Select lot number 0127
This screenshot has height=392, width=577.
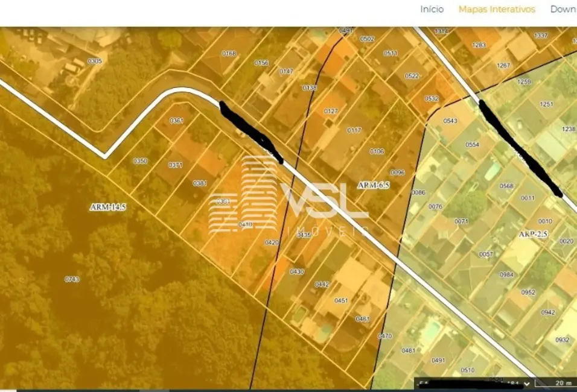331,111
